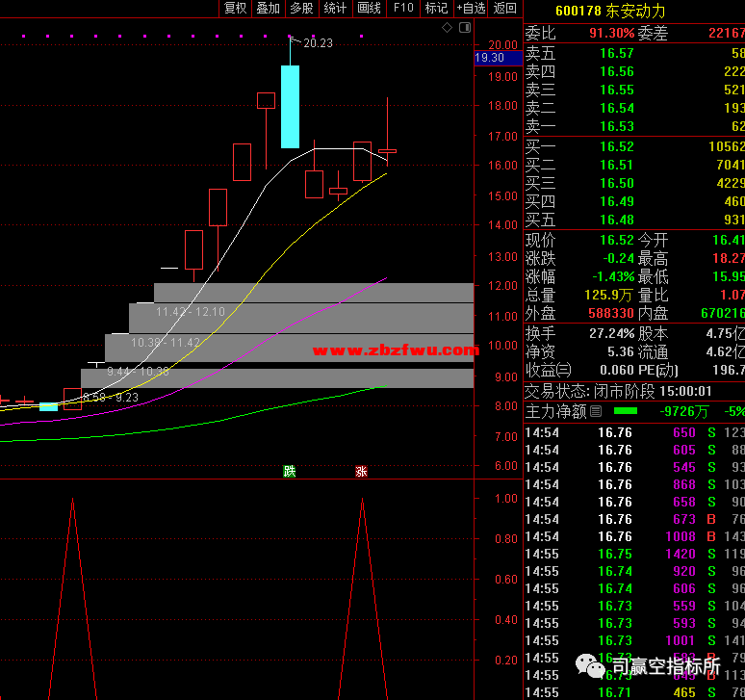This screenshot has height=700, width=745.
Task: Click the 20.23 high price annotation
Action: click(x=318, y=43)
